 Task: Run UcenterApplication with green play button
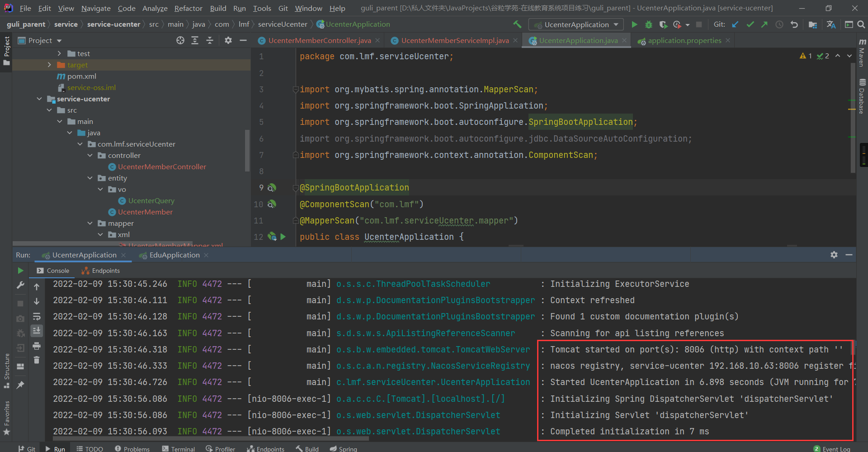634,24
